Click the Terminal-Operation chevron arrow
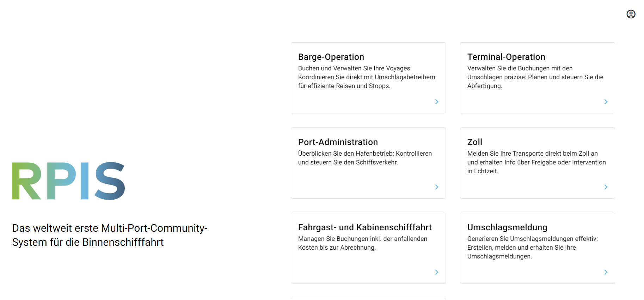The height and width of the screenshot is (300, 644). [x=606, y=102]
